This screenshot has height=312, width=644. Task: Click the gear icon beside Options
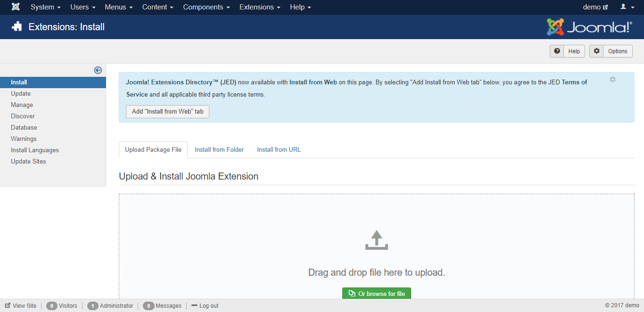coord(597,51)
